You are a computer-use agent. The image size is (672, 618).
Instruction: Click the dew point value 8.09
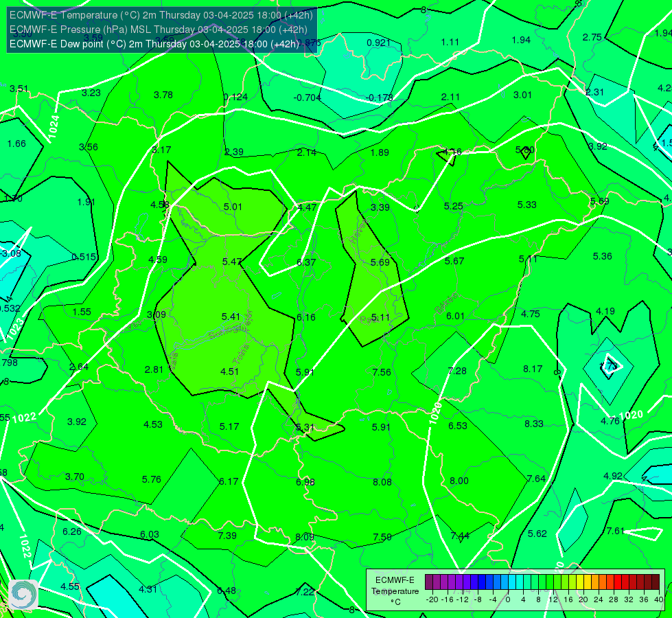pyautogui.click(x=304, y=537)
